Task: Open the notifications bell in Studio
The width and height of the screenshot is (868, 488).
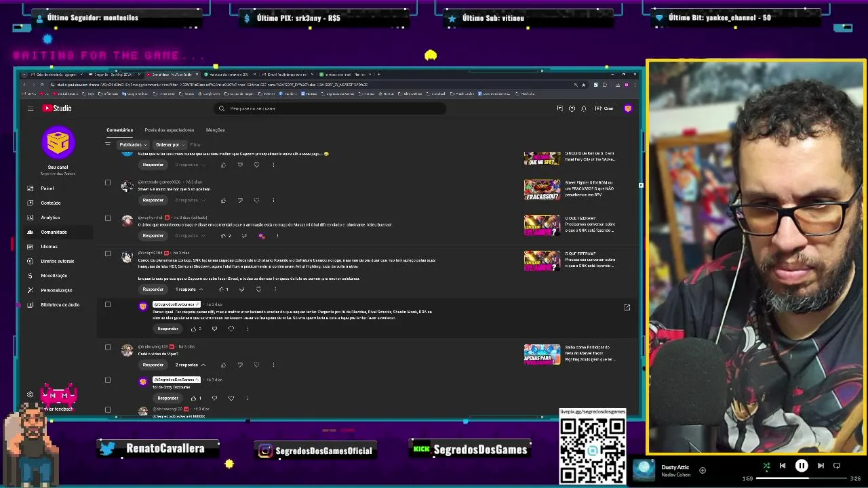Action: click(583, 108)
